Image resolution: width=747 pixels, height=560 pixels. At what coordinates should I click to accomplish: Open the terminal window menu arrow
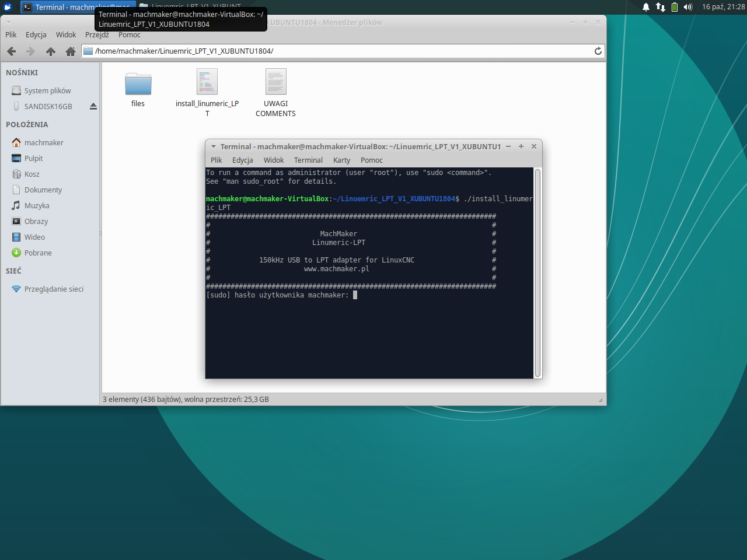pos(214,146)
